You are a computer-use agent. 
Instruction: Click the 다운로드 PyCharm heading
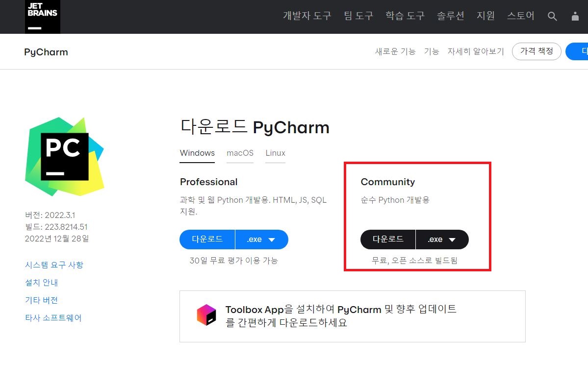pyautogui.click(x=255, y=127)
